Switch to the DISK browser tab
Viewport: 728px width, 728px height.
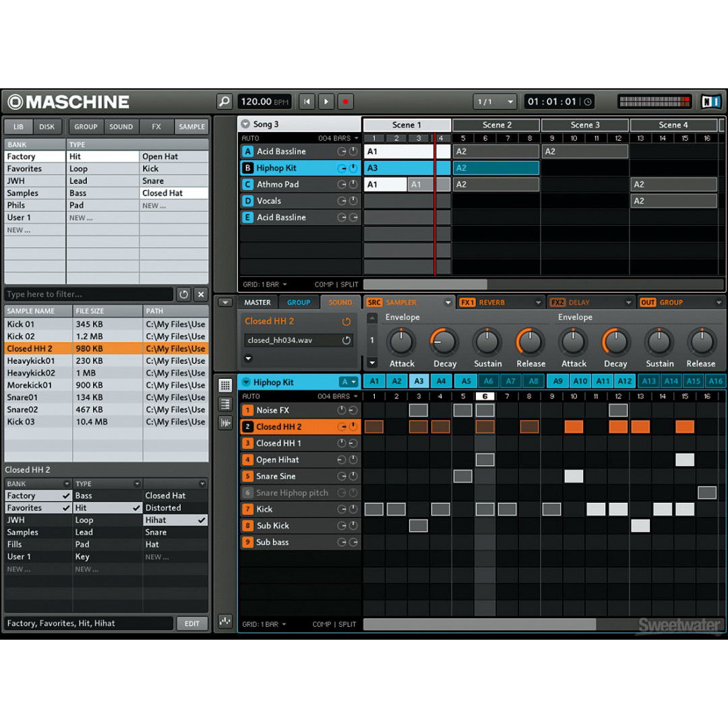tap(47, 127)
